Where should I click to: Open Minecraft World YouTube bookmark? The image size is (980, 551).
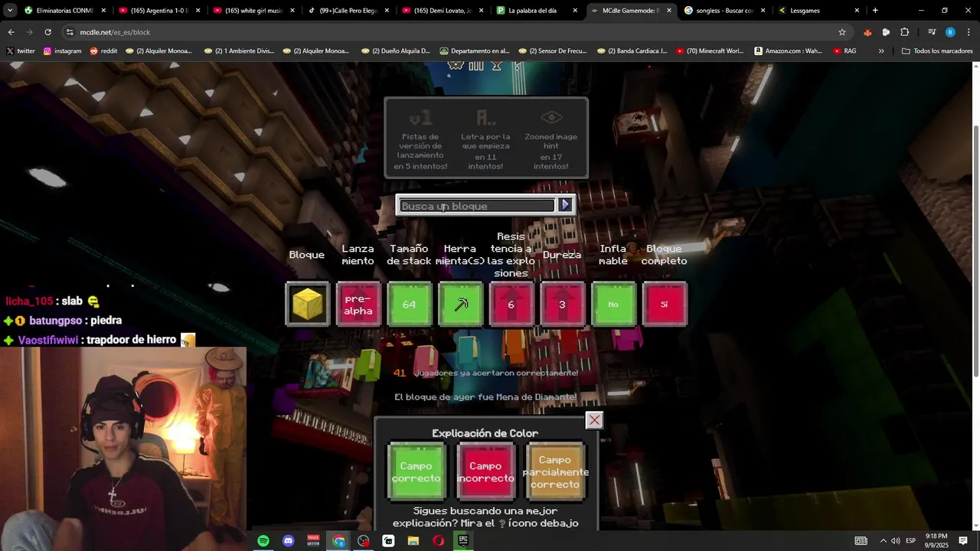[x=710, y=51]
